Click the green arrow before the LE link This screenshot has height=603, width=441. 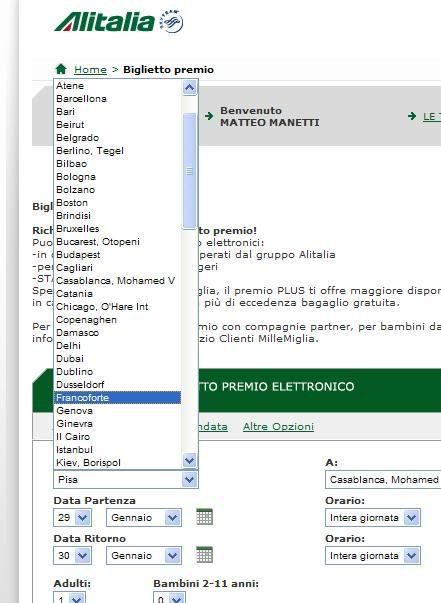[412, 116]
